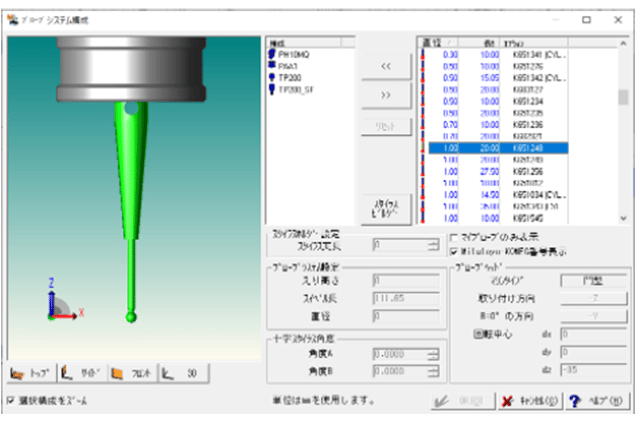Click rotation center dz field -35

594,370
